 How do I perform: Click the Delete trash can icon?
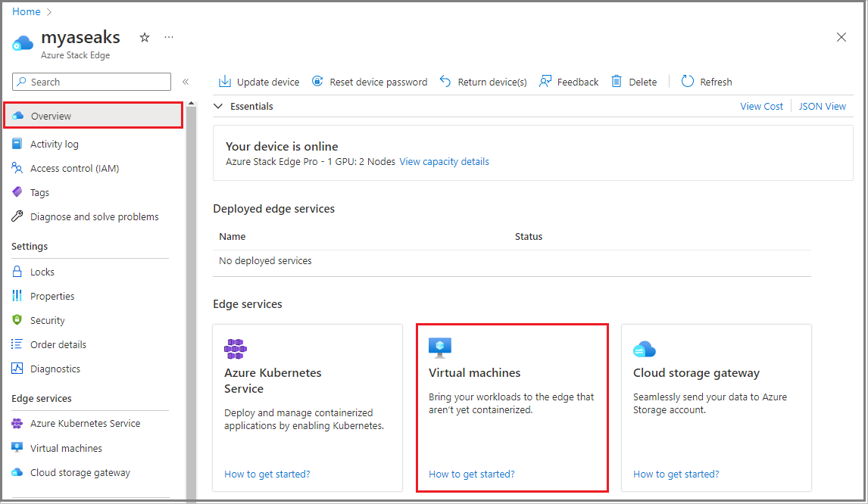pos(617,82)
